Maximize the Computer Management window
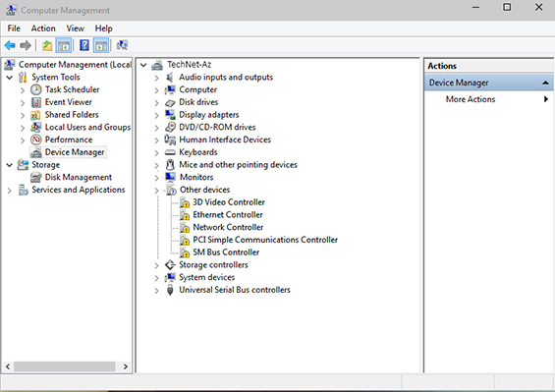Screen dimensions: 555x392 (507, 7)
